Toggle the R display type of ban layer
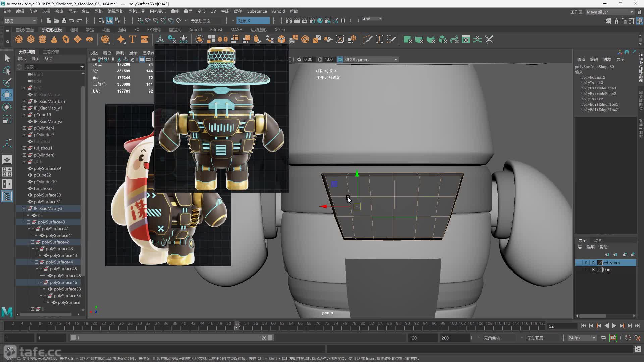Screen dimensions: 644x362 click(x=593, y=269)
